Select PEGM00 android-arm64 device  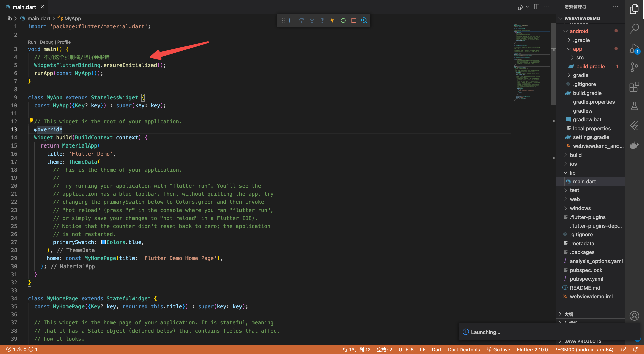tap(584, 349)
